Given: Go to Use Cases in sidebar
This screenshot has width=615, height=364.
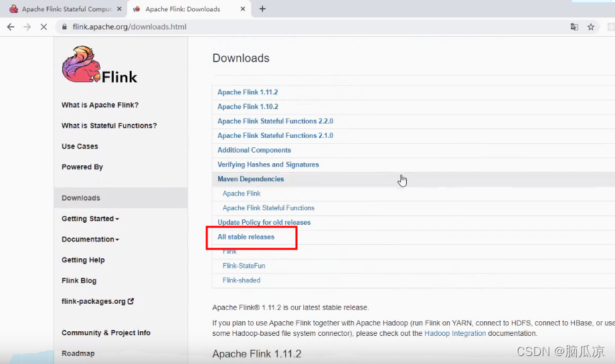Looking at the screenshot, I should click(x=80, y=147).
